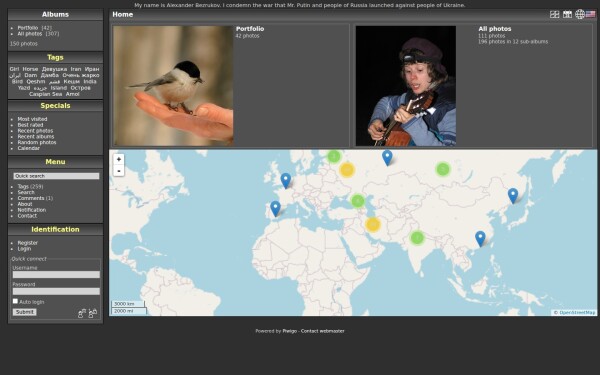Select the Island tag
600x375 pixels.
tap(59, 88)
